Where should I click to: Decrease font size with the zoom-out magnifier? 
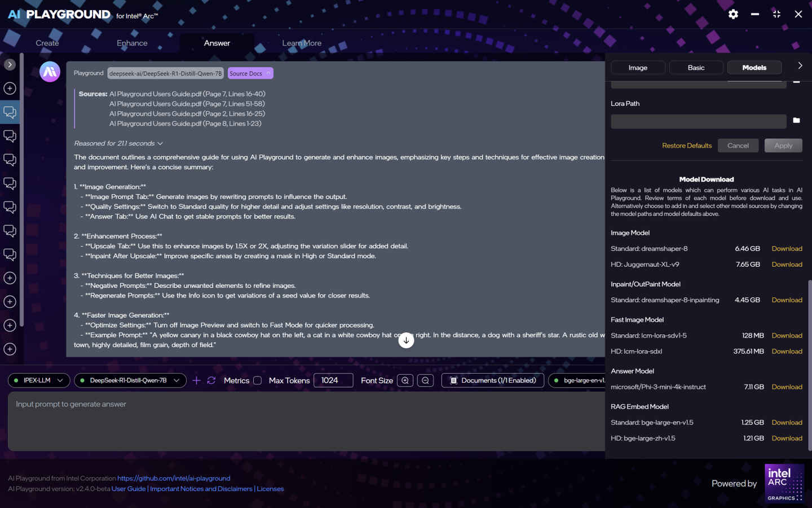click(425, 380)
